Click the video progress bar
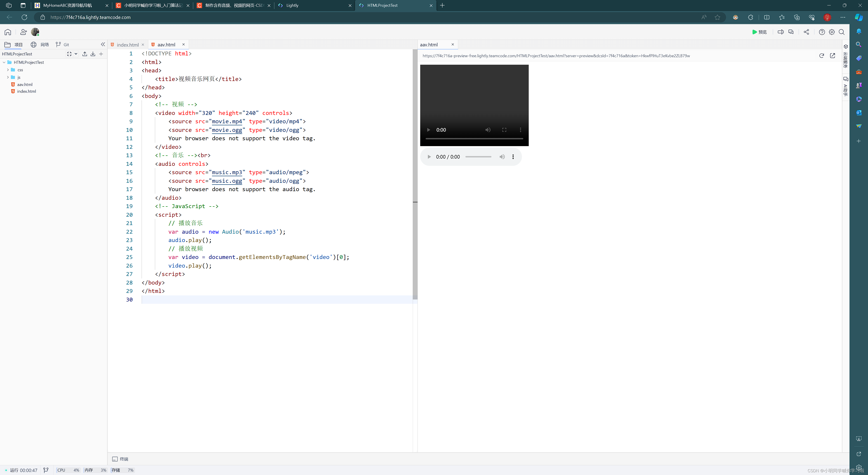This screenshot has height=475, width=868. [474, 139]
